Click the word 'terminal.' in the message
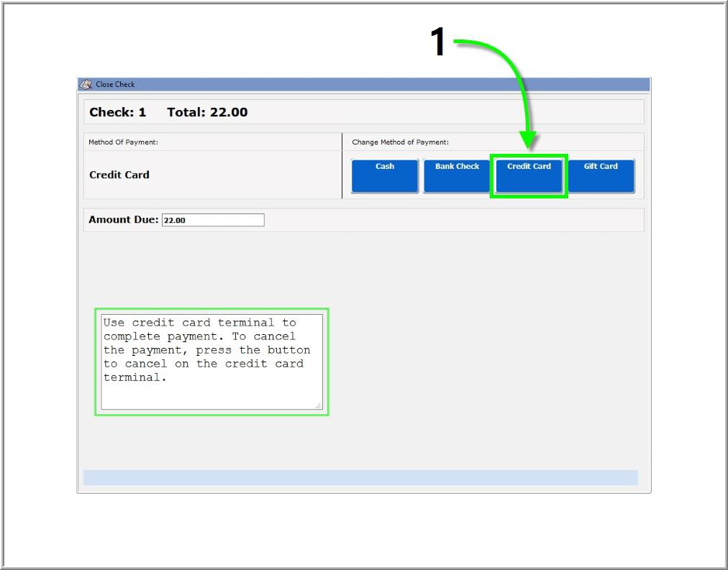728x570 pixels. (x=135, y=377)
